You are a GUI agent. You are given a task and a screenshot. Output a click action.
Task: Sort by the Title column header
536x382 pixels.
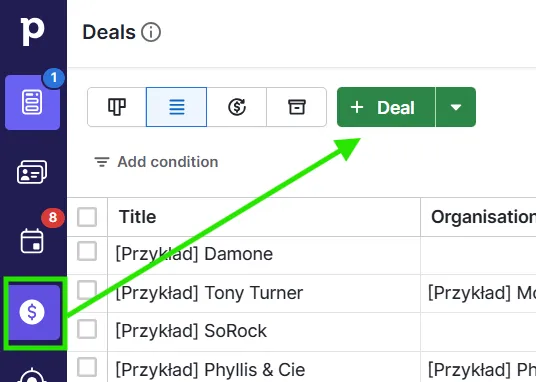pyautogui.click(x=137, y=217)
